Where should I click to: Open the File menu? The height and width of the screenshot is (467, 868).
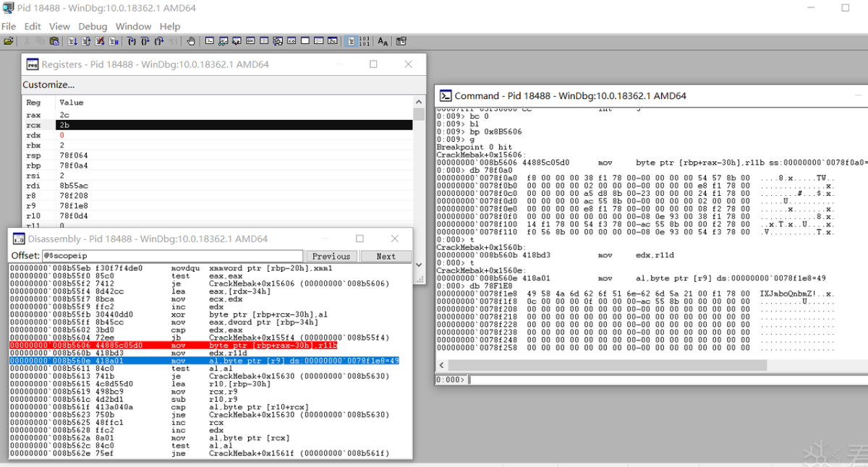pos(9,26)
